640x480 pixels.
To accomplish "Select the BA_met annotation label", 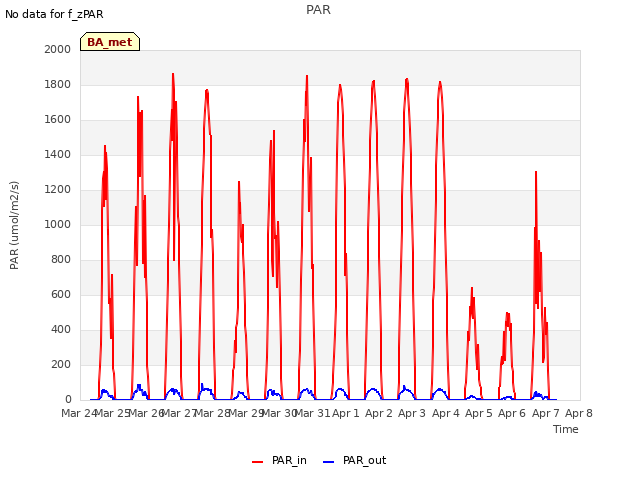I will (x=110, y=42).
